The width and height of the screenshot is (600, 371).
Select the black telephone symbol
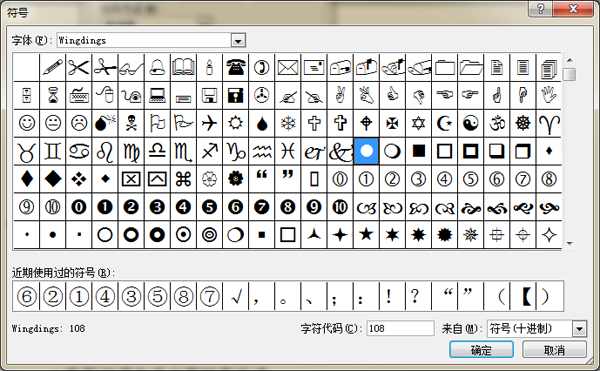(236, 68)
